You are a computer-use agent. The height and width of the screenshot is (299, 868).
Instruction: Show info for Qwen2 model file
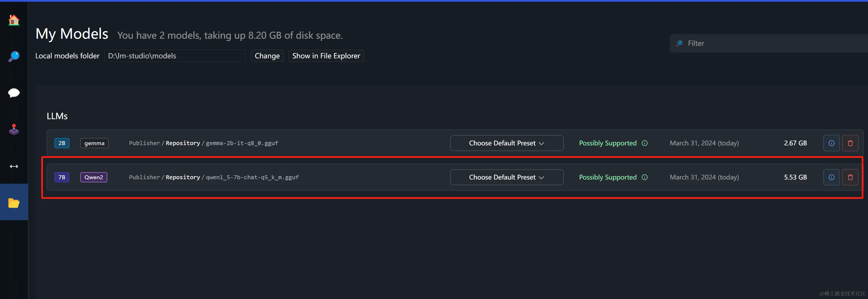(x=831, y=177)
